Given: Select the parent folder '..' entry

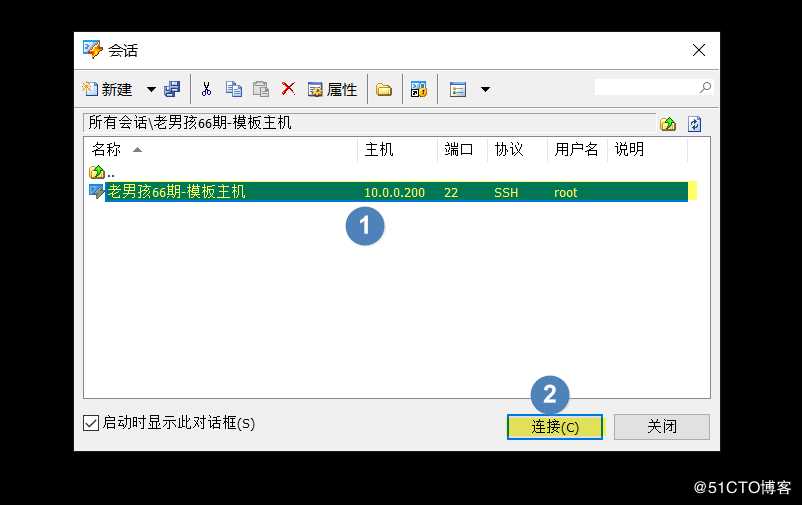Looking at the screenshot, I should 102,172.
